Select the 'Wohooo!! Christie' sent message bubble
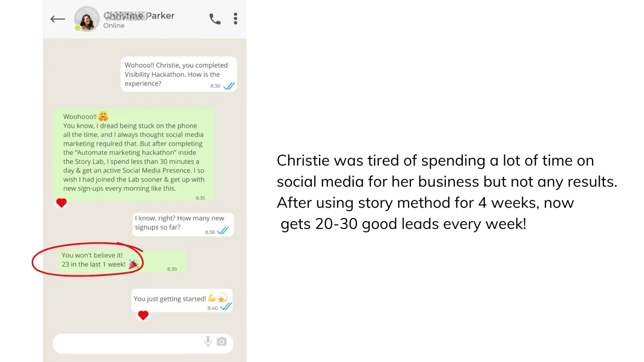The image size is (644, 362). 179,74
